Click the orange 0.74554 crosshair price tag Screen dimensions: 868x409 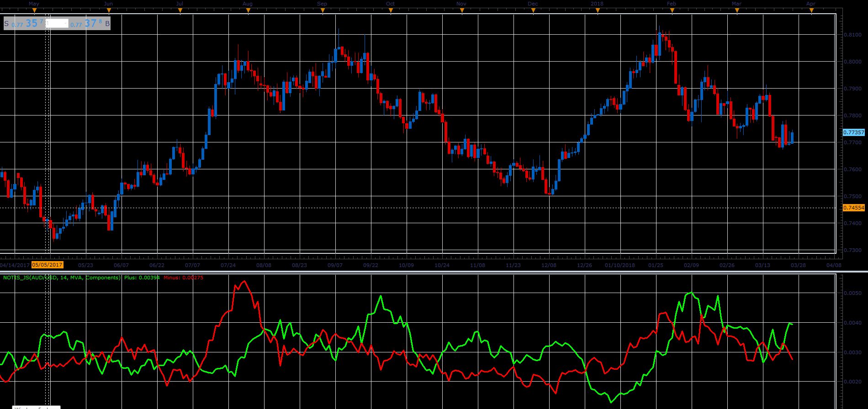click(x=853, y=208)
